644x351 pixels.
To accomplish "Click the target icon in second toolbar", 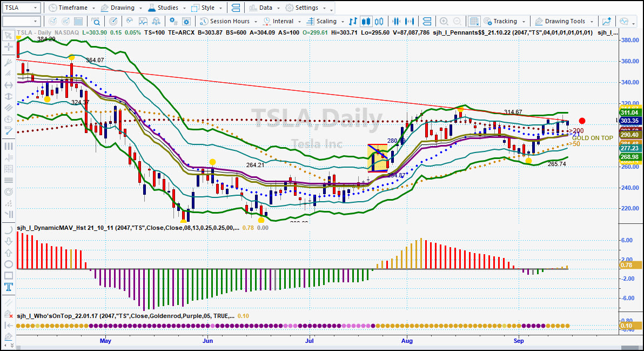I will tap(113, 22).
